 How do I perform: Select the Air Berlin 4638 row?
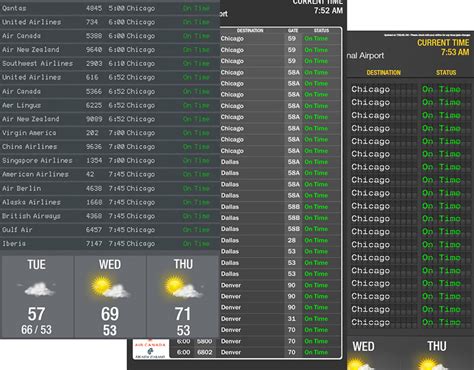(x=110, y=188)
